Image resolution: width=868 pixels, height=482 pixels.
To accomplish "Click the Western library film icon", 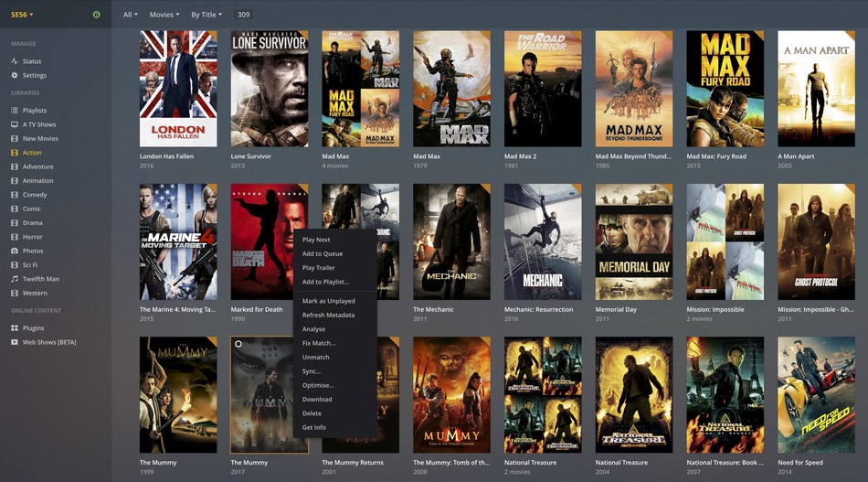I will 15,293.
